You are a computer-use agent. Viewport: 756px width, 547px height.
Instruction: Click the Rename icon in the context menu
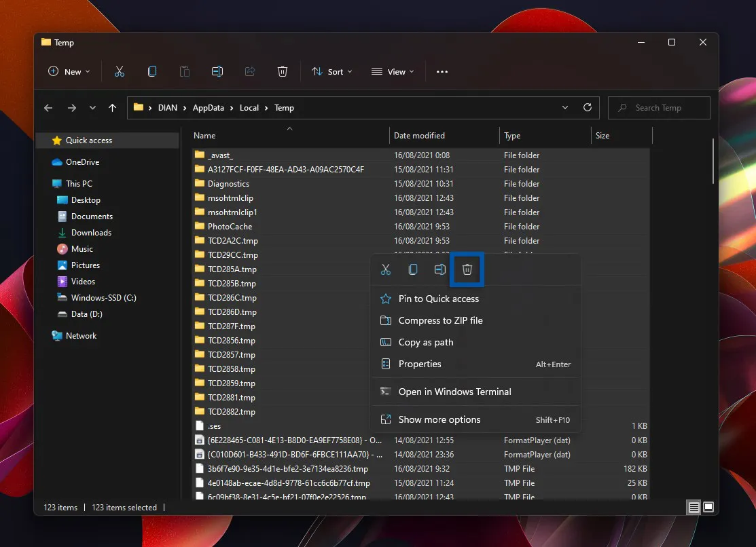pyautogui.click(x=439, y=269)
